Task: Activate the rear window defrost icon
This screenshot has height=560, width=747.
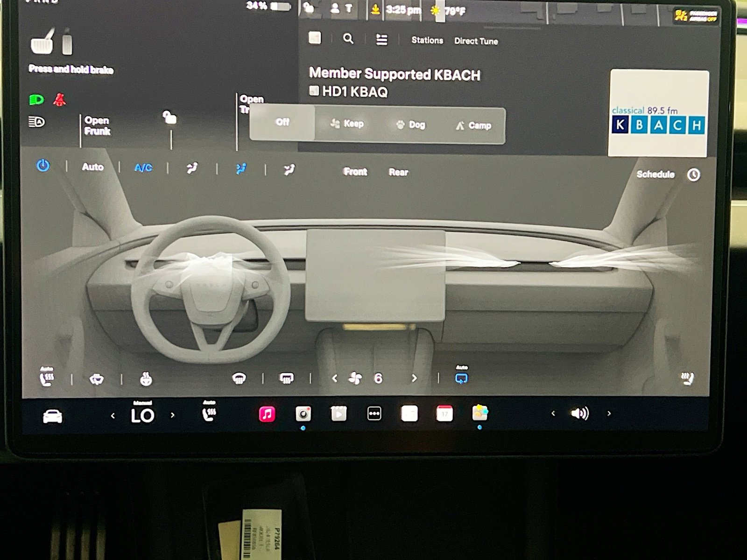Action: pyautogui.click(x=285, y=378)
